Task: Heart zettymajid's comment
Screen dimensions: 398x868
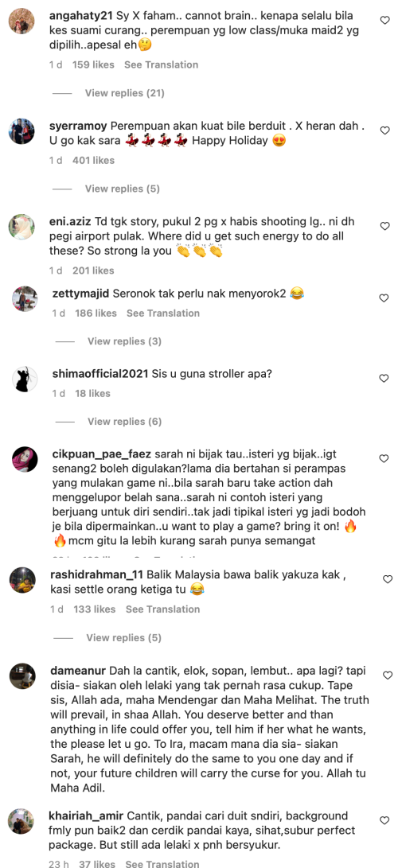Action: click(384, 298)
